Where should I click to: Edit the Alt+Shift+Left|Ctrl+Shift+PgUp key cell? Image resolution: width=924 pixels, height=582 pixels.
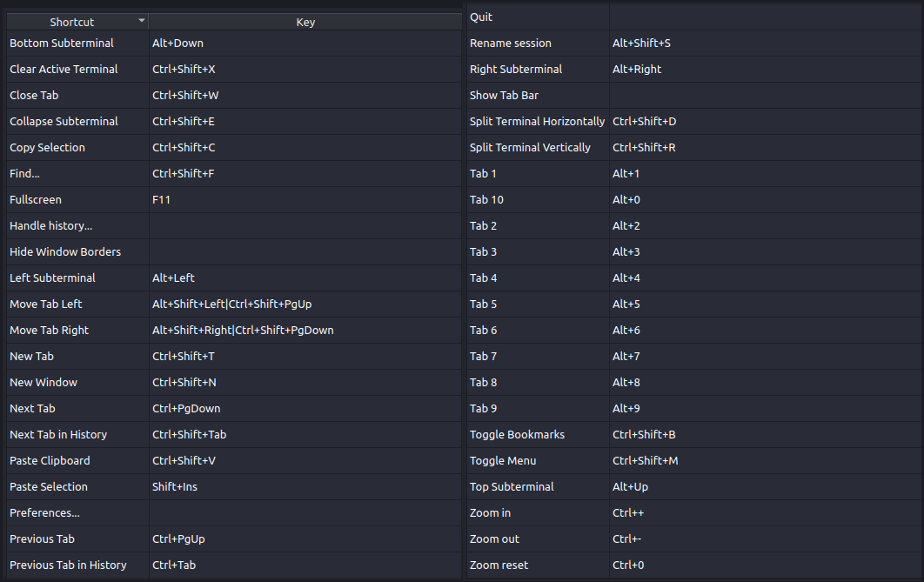(305, 304)
